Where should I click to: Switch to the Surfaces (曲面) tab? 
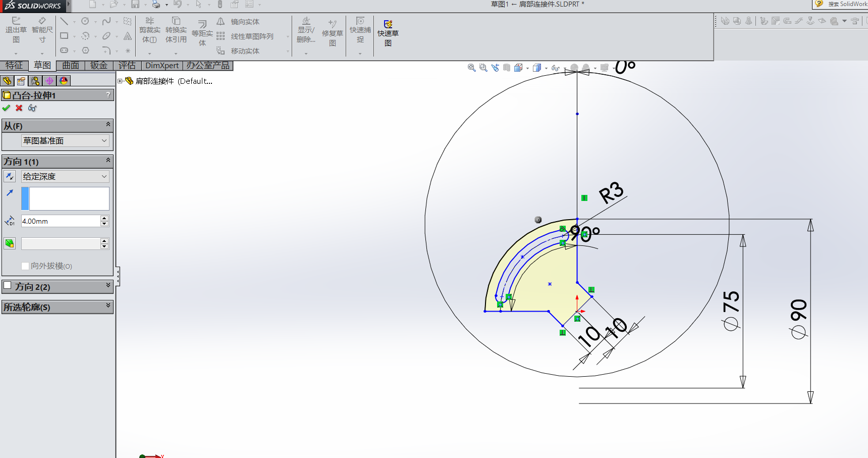tap(71, 65)
